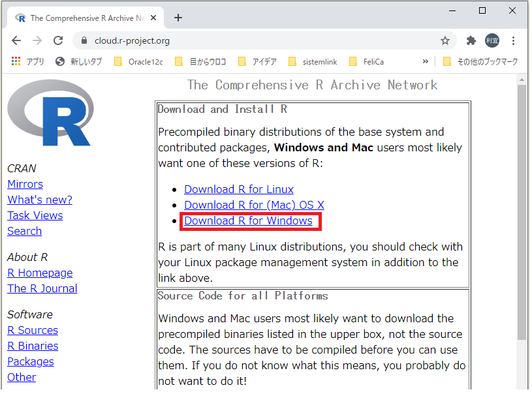The height and width of the screenshot is (394, 532).
Task: Open the Other link
Action: 22,378
